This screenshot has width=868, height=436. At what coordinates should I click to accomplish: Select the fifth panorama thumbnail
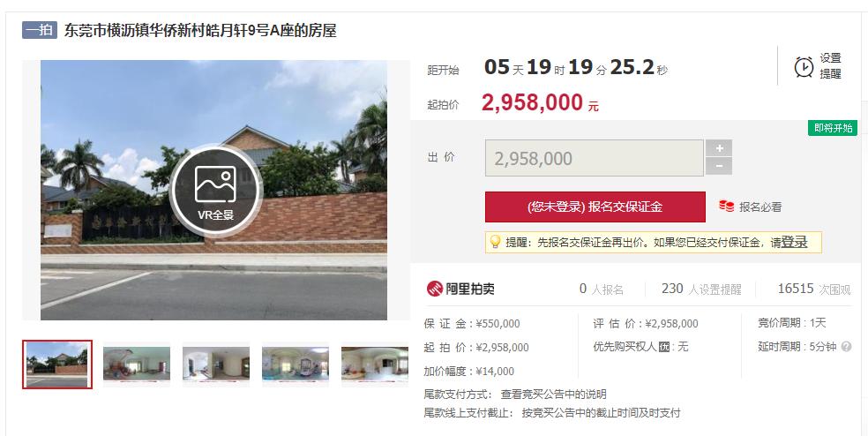[x=375, y=364]
